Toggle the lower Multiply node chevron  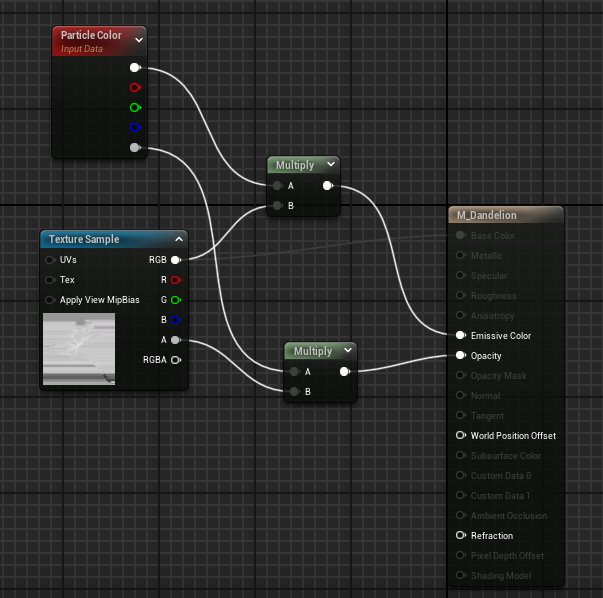click(347, 351)
